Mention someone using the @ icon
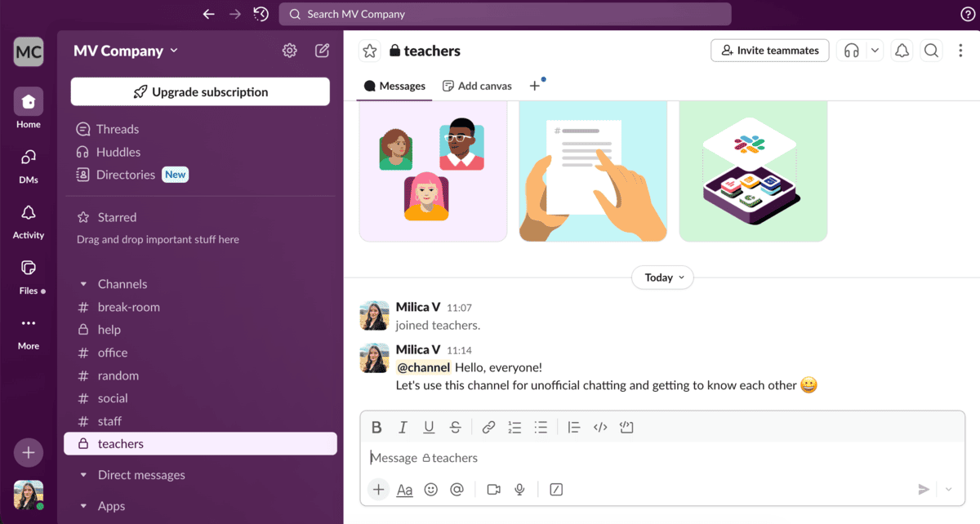The width and height of the screenshot is (980, 524). [x=457, y=489]
